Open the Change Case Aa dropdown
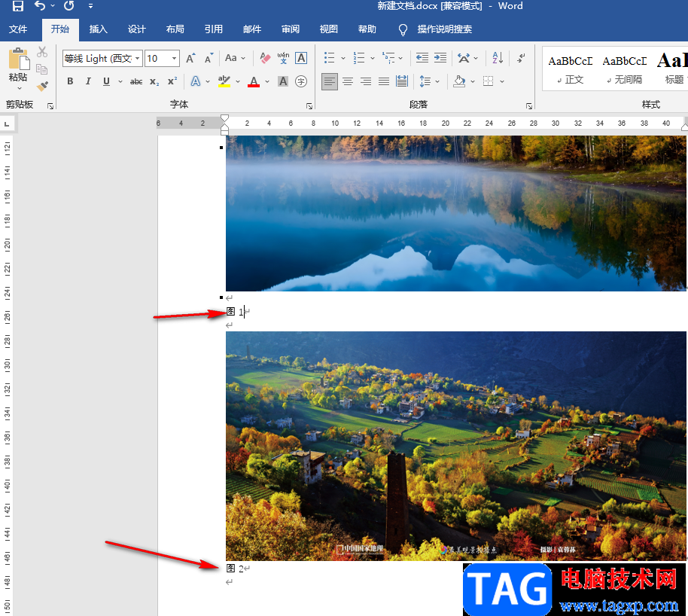688x616 pixels. point(235,58)
